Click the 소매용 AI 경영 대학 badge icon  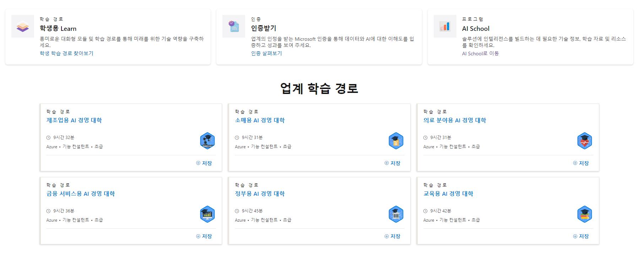[396, 141]
